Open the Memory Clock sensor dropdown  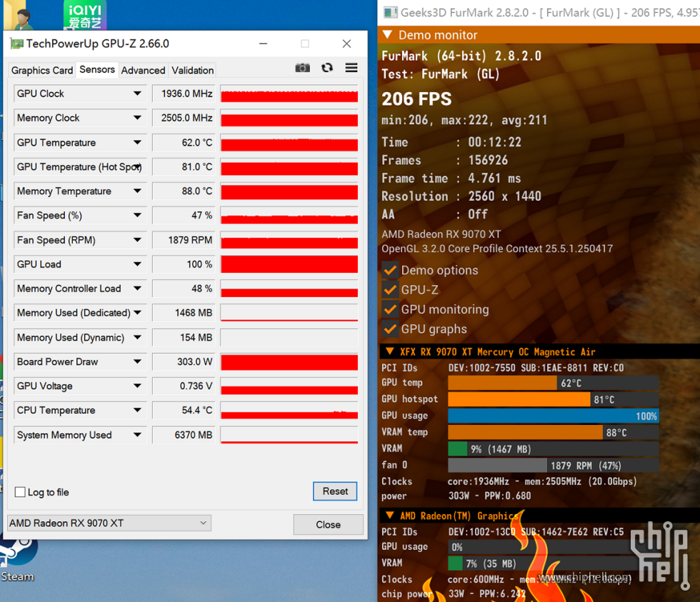click(x=137, y=118)
